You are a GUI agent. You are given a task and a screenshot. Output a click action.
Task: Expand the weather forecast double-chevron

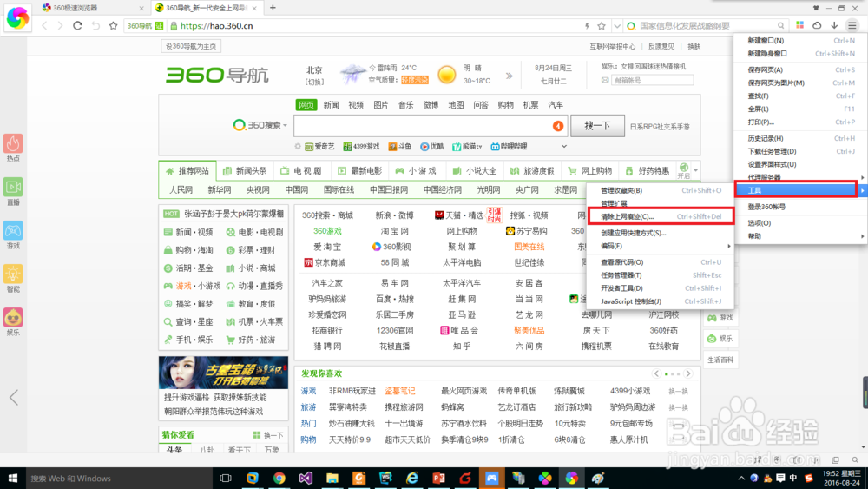pos(509,76)
